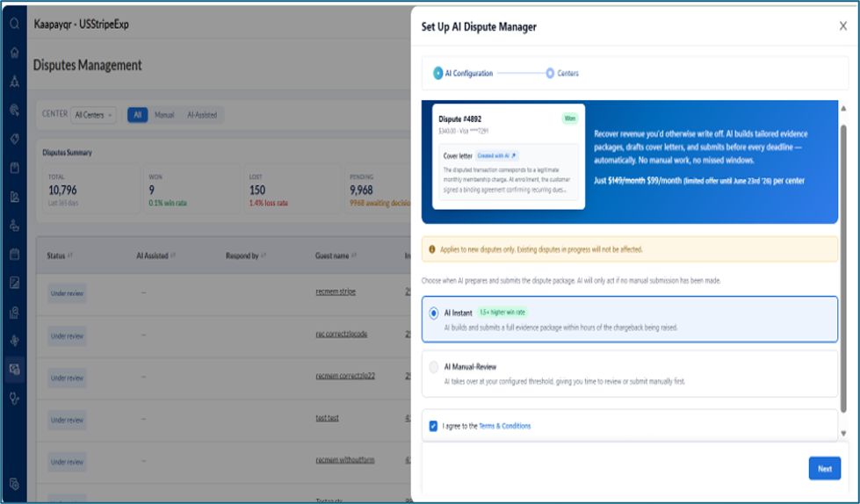Click the info icon in yellow notice
The width and height of the screenshot is (860, 504).
pos(432,249)
